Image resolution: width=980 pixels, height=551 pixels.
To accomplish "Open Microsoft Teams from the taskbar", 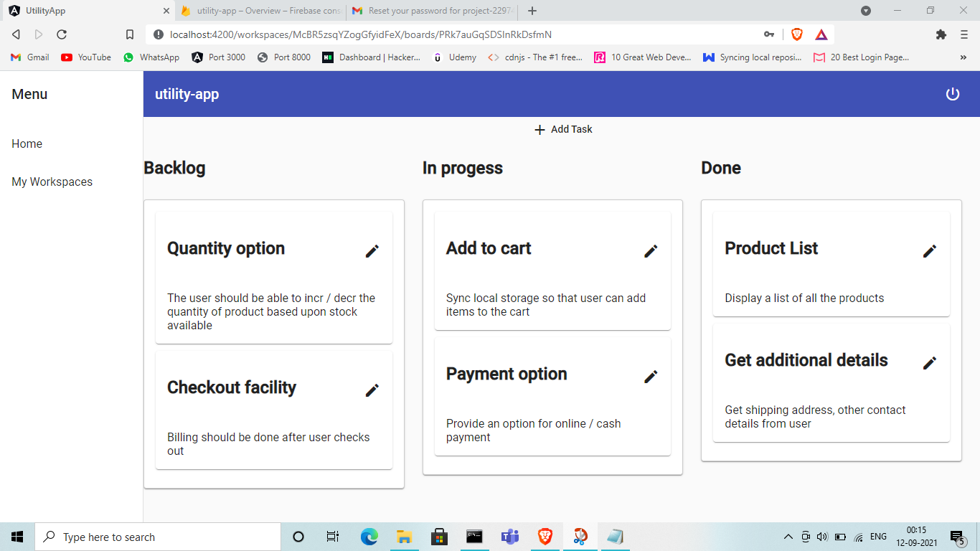I will (x=509, y=536).
